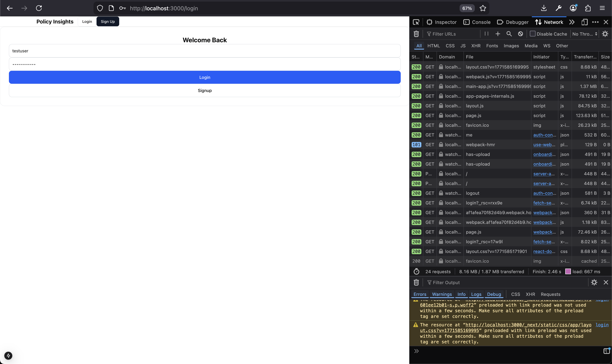612x364 pixels.
Task: Toggle responsive design mode
Action: 584,22
